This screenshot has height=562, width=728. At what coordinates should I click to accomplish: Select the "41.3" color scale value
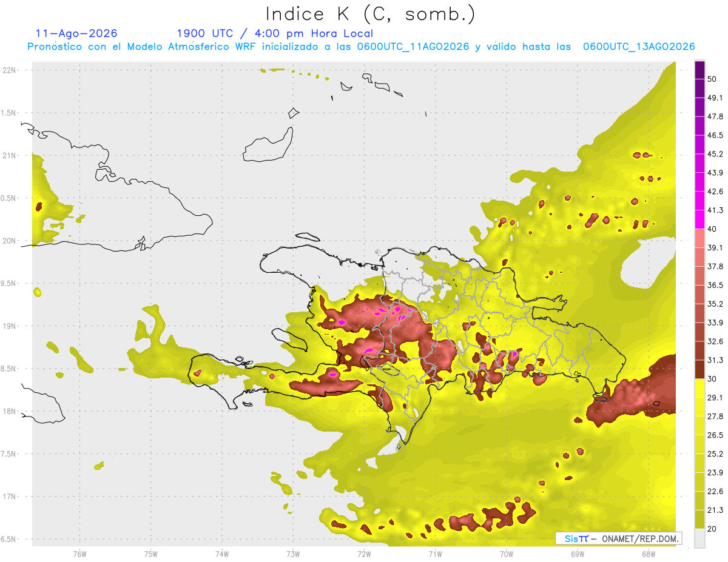(715, 210)
